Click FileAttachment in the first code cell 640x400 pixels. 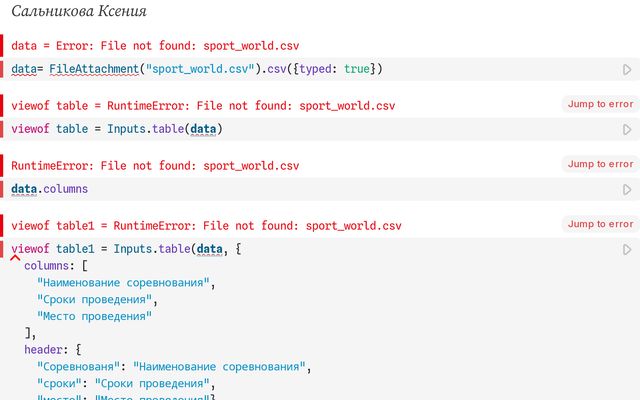coord(94,69)
